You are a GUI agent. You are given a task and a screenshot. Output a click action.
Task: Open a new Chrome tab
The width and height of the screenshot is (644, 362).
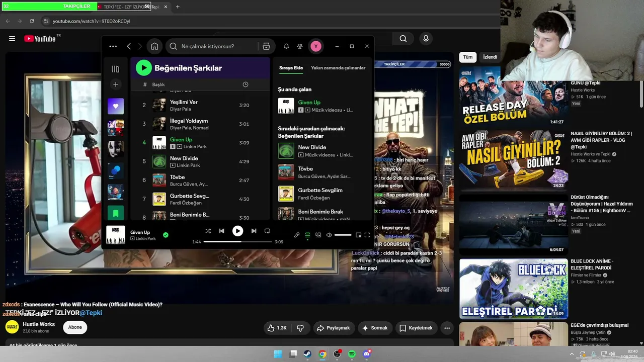[x=178, y=7]
